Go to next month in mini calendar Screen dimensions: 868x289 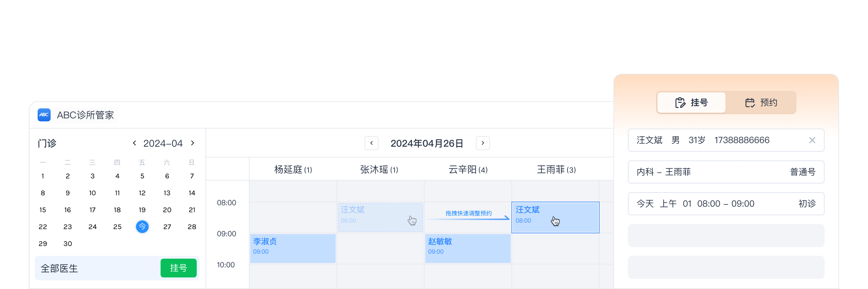coord(193,143)
